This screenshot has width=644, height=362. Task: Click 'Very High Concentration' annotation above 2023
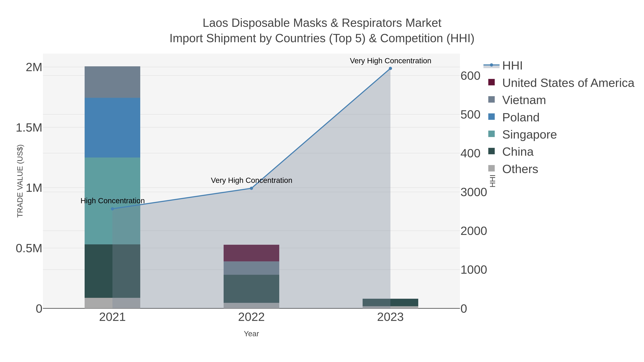(x=391, y=61)
